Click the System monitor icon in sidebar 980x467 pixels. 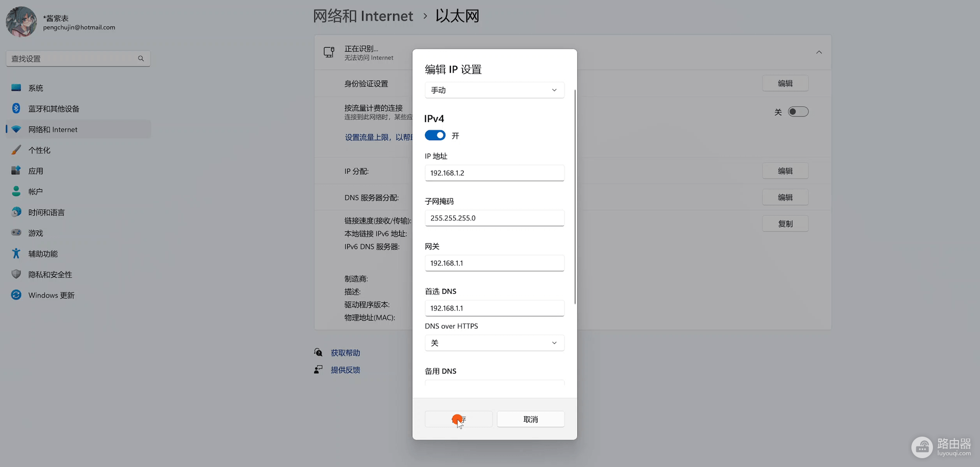16,88
